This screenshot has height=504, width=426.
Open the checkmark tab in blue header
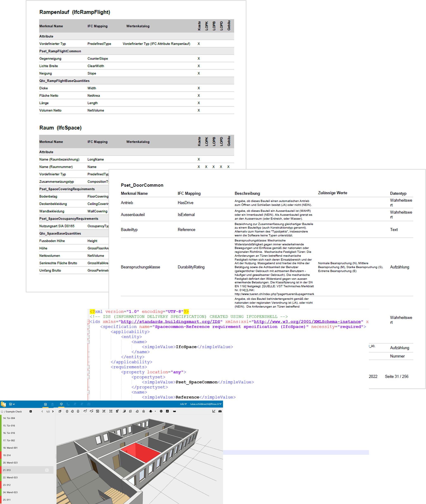pos(45,404)
